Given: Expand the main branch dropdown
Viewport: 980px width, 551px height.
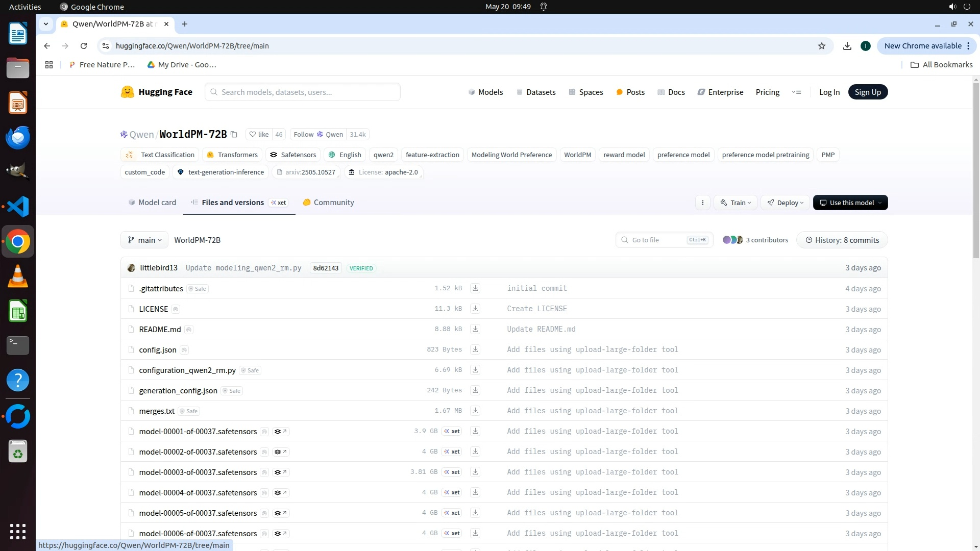Looking at the screenshot, I should 144,240.
